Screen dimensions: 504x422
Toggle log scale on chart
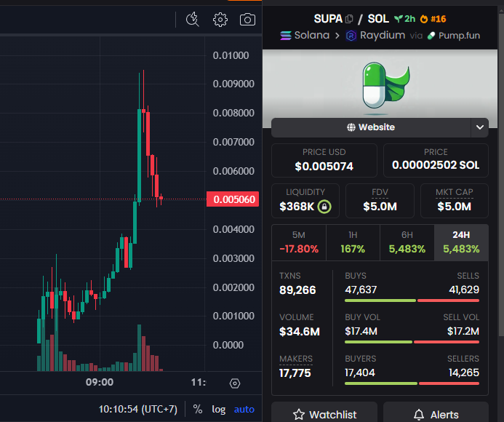pos(219,409)
